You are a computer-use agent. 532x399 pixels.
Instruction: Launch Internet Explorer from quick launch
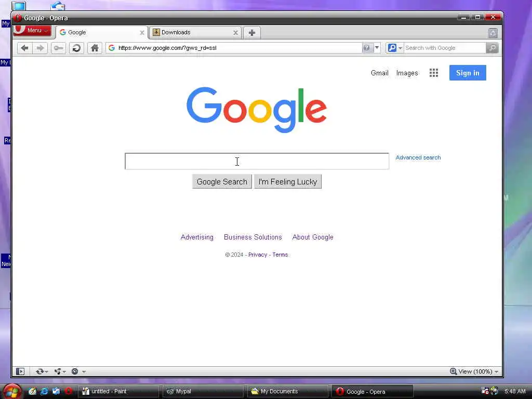point(44,391)
